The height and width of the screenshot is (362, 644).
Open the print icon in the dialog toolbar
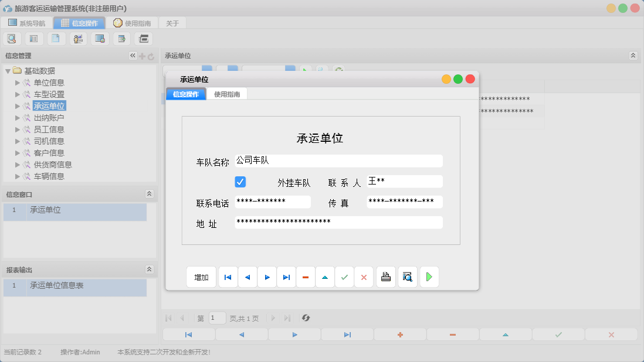pos(385,276)
